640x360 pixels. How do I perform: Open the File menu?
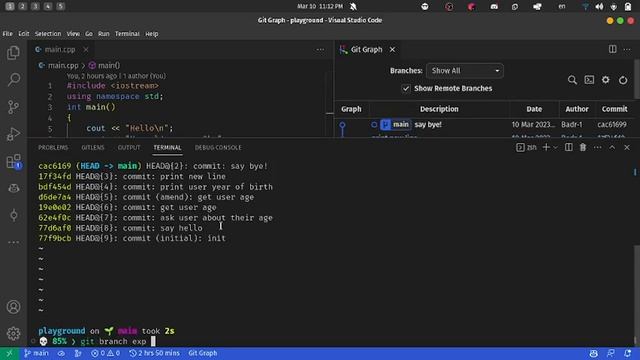pos(7,34)
